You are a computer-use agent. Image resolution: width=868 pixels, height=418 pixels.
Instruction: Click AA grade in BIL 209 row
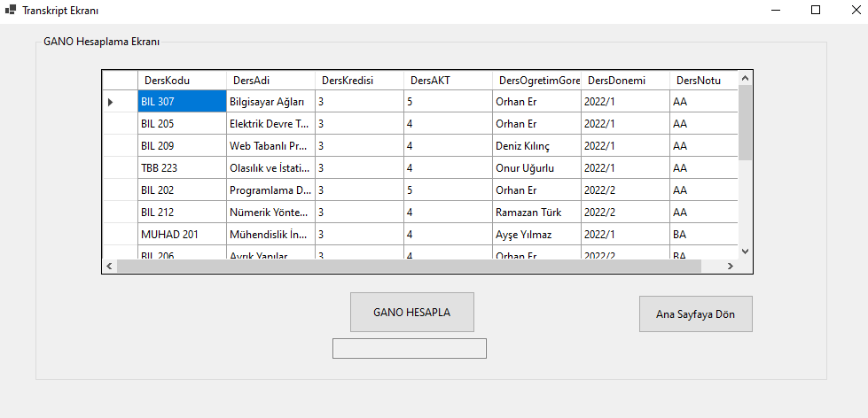(704, 145)
